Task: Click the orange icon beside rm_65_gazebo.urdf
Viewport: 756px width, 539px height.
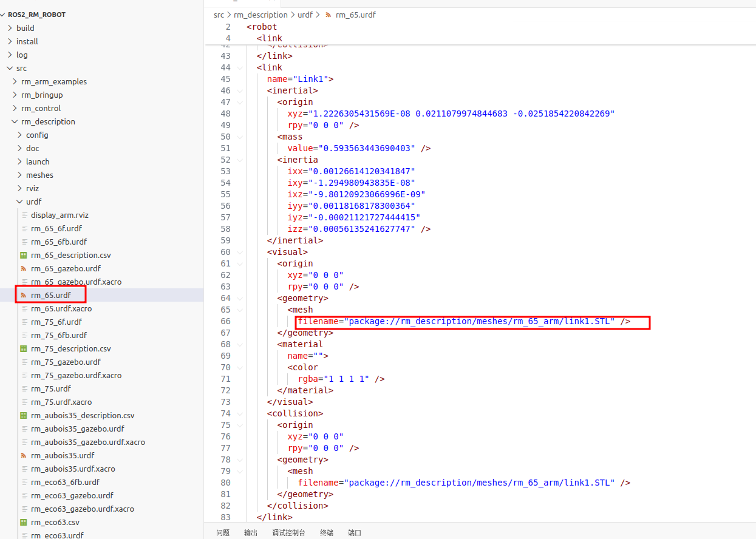Action: [24, 268]
